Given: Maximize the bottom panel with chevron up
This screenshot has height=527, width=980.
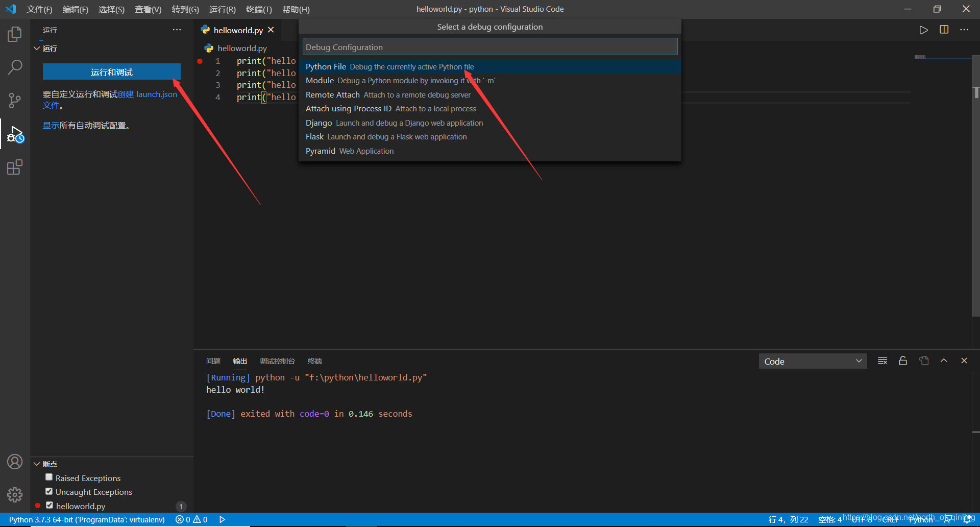Looking at the screenshot, I should point(944,361).
